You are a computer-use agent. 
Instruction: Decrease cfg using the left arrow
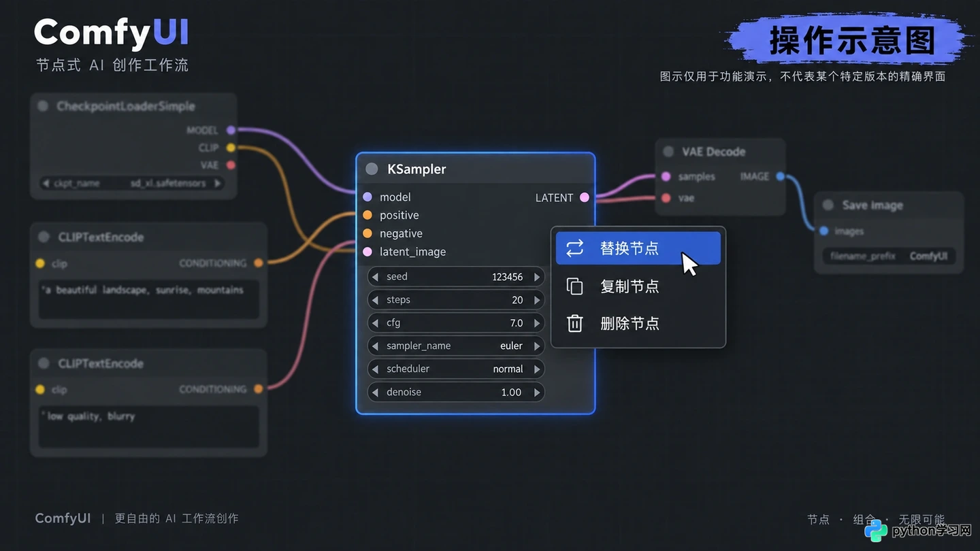pyautogui.click(x=375, y=323)
